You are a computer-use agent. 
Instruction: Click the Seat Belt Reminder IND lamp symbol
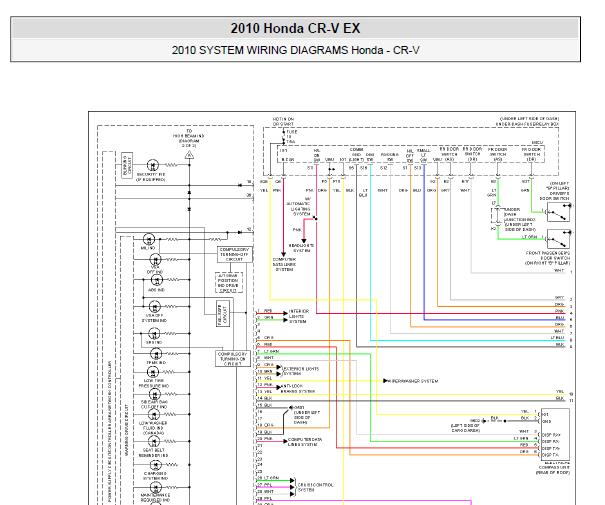154,441
